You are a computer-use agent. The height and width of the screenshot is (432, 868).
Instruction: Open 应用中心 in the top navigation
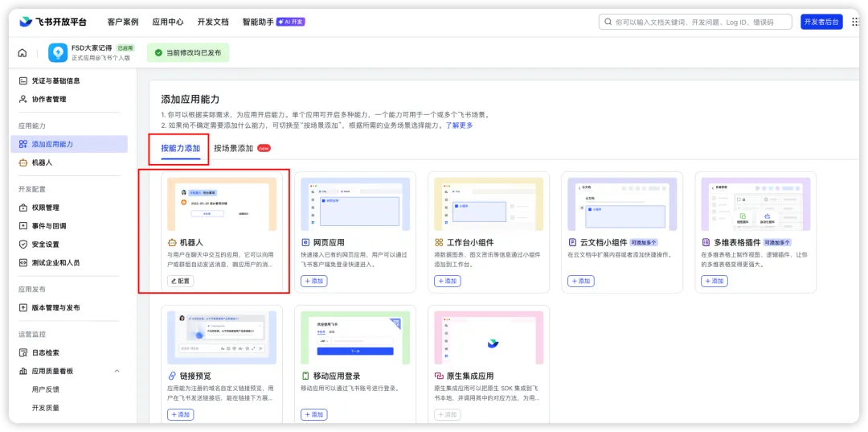tap(168, 23)
